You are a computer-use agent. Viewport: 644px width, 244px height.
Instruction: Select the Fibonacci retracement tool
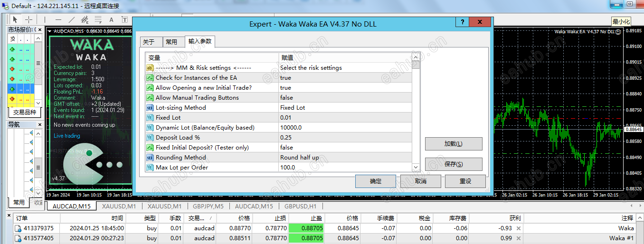[98, 19]
